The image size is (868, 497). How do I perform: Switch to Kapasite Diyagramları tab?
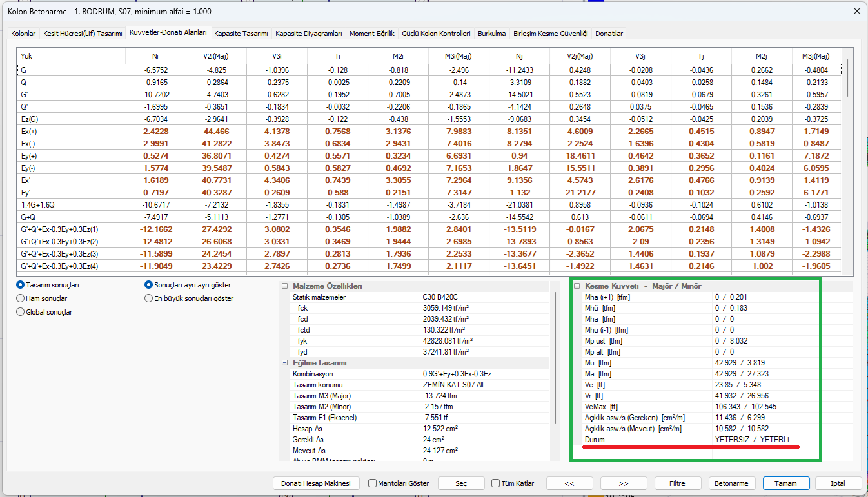[x=308, y=34]
